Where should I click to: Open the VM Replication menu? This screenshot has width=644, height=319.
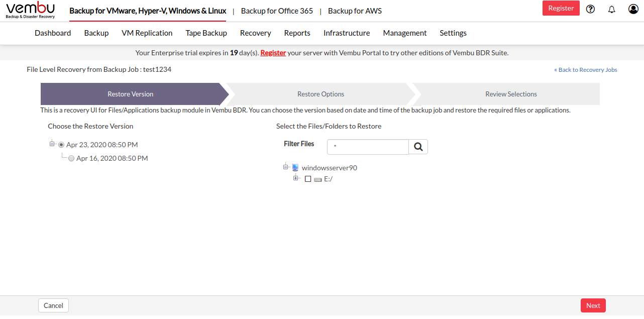coord(147,33)
